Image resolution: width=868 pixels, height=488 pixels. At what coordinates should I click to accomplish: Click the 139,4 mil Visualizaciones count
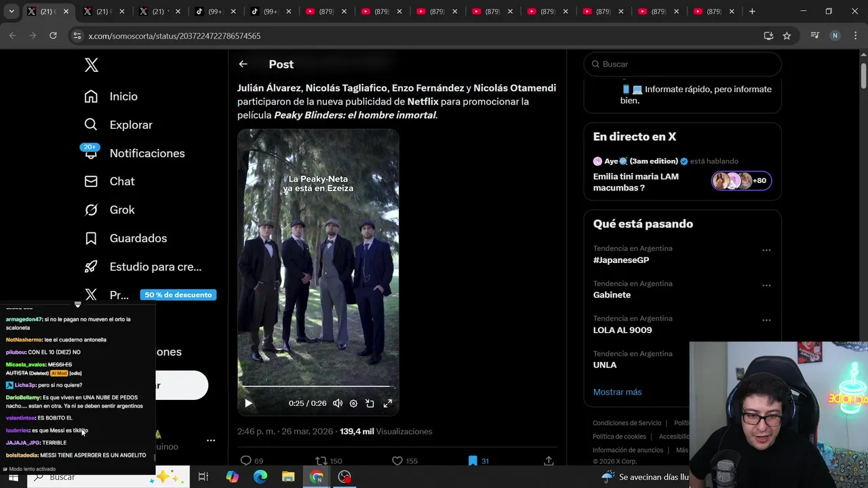(386, 431)
